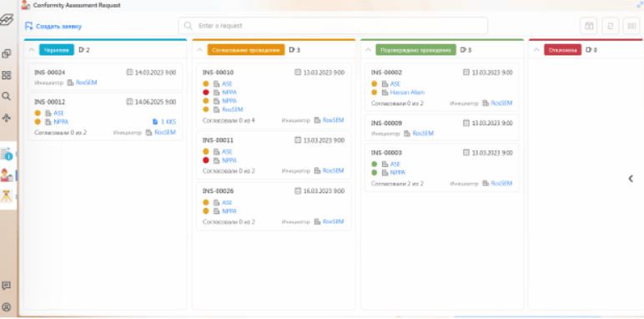Image resolution: width=644 pixels, height=319 pixels.
Task: Open the columns layout icon top right
Action: (631, 26)
